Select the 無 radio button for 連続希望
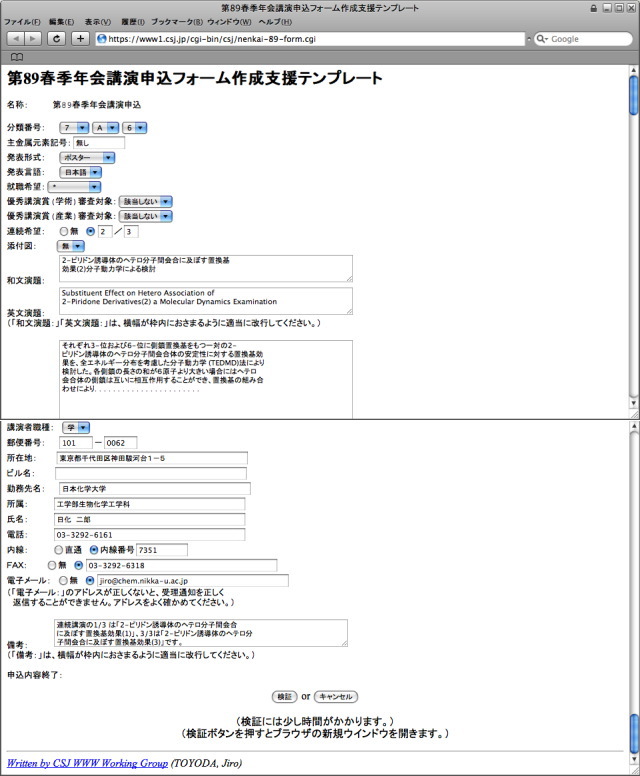 click(x=65, y=232)
